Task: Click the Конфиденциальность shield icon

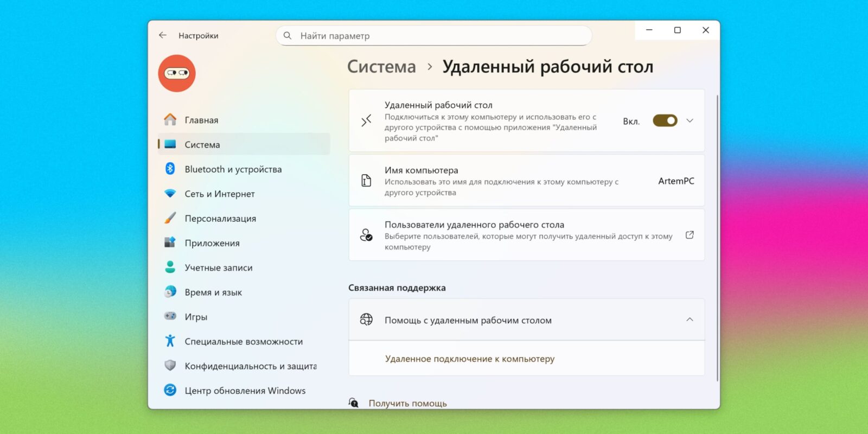Action: pos(170,366)
